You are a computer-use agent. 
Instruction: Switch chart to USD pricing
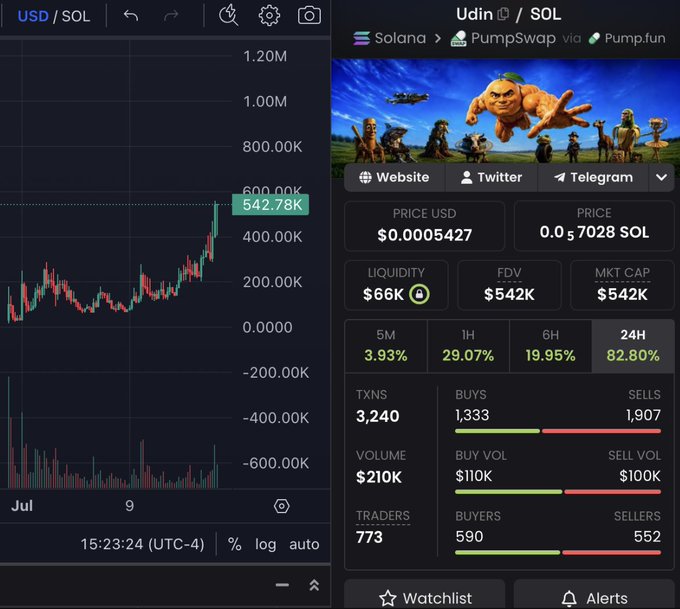click(x=33, y=16)
